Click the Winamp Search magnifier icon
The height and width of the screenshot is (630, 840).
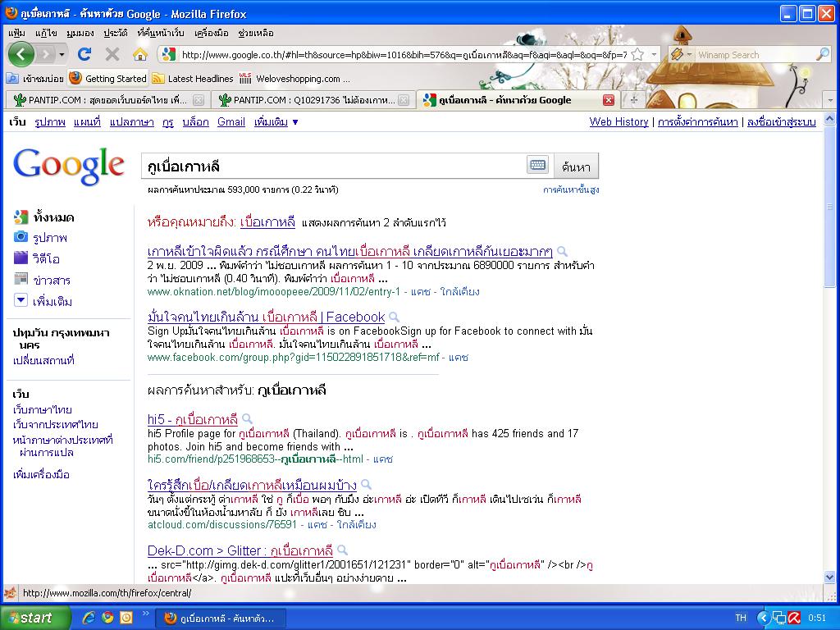[822, 54]
